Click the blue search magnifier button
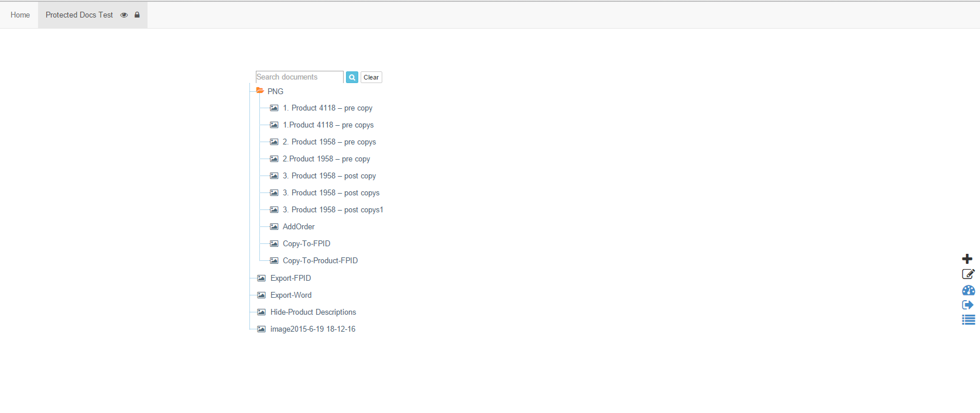The height and width of the screenshot is (413, 980). pos(352,77)
